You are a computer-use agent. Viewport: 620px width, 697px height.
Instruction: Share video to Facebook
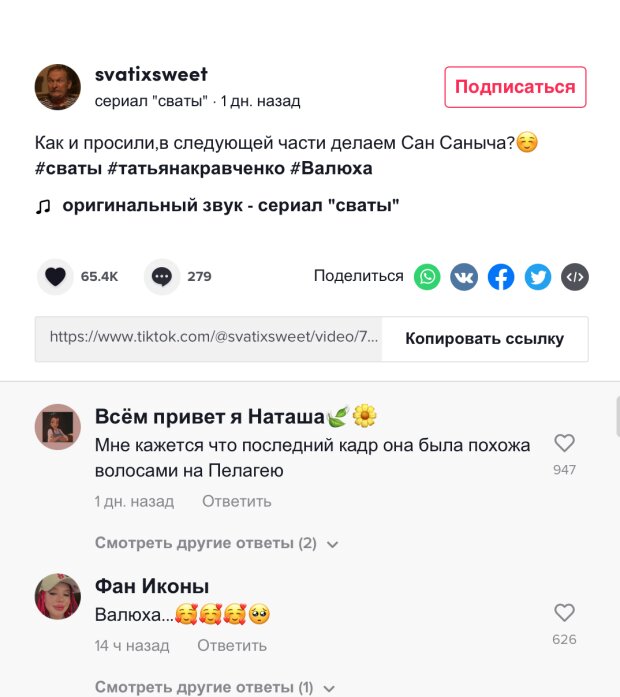tap(501, 277)
